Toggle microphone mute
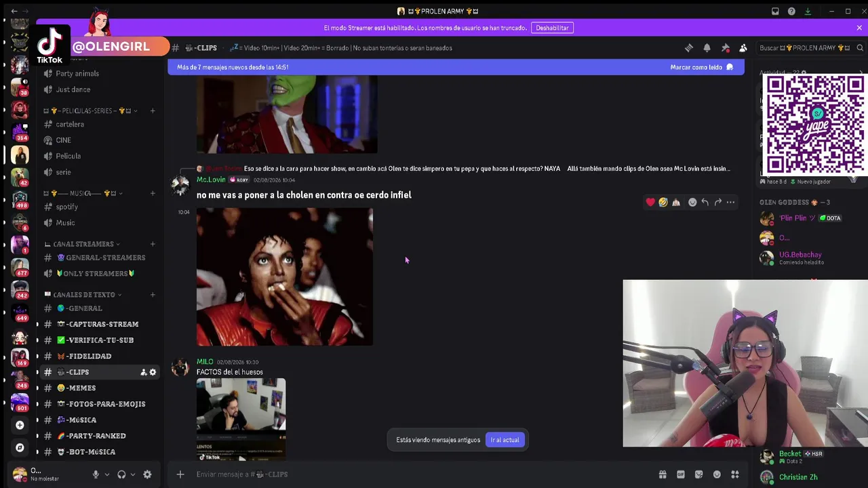The height and width of the screenshot is (488, 868). click(96, 474)
